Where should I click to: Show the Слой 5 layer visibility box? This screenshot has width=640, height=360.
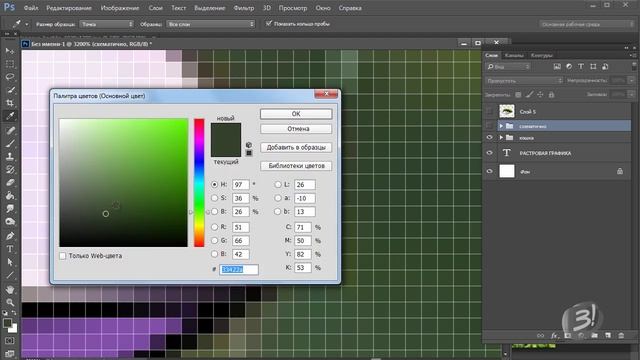click(x=489, y=111)
